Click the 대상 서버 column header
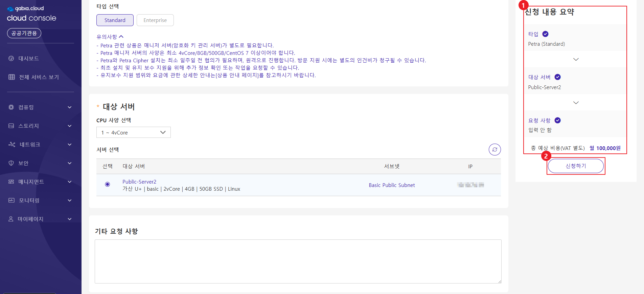The width and height of the screenshot is (644, 294). pos(134,166)
